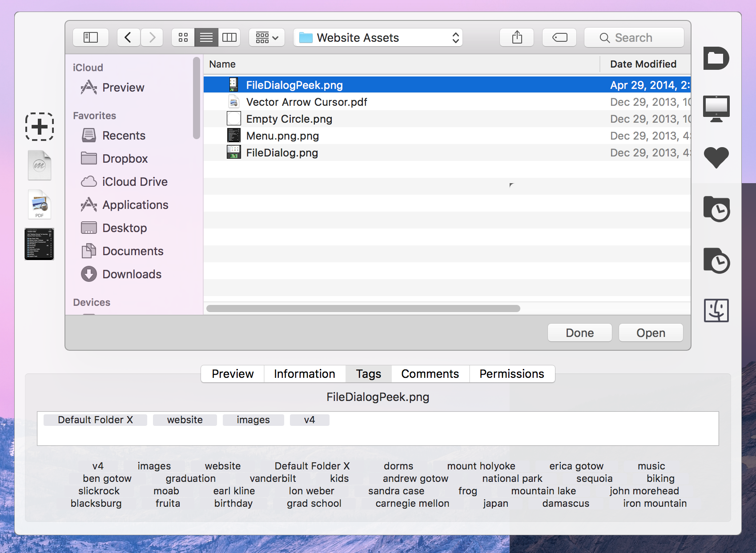
Task: Select FileDialog.png file
Action: (x=447, y=152)
